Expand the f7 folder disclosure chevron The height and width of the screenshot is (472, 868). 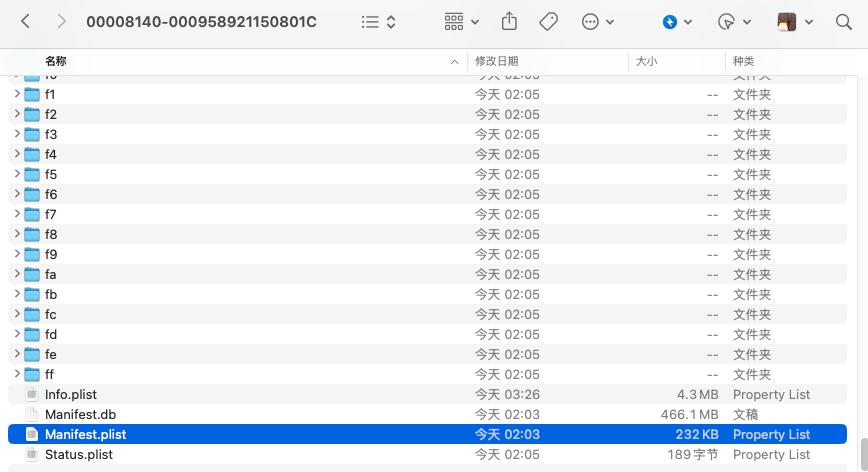coord(17,214)
